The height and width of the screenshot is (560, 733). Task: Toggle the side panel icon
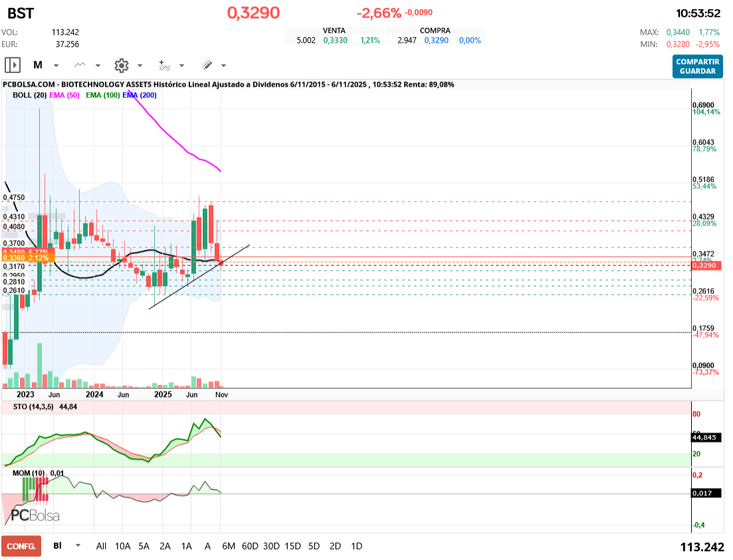[x=13, y=65]
